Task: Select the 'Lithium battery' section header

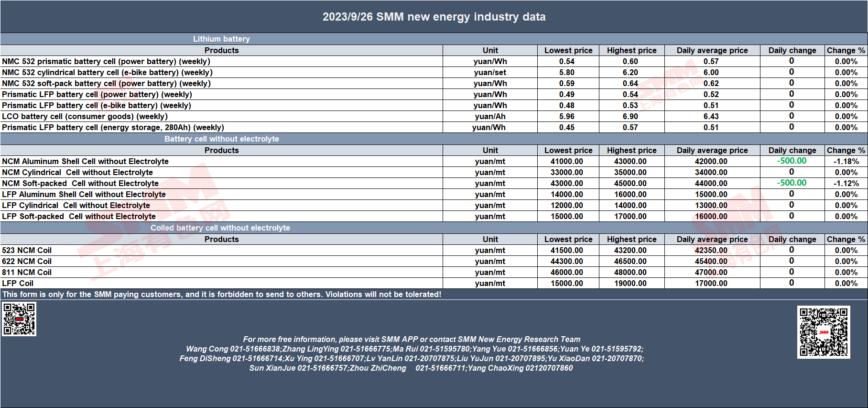Action: click(221, 39)
